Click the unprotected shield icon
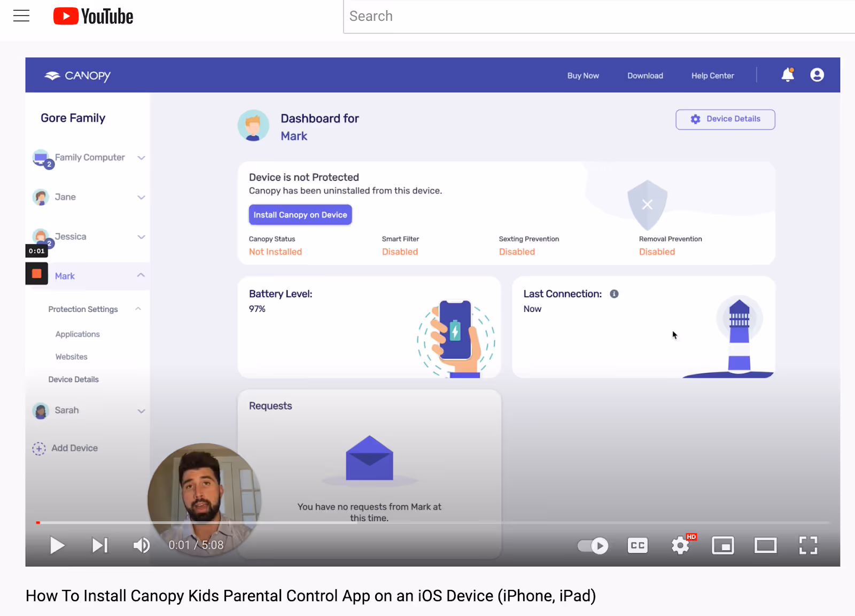 pyautogui.click(x=647, y=205)
